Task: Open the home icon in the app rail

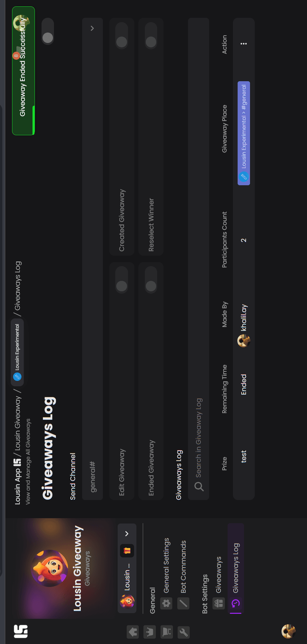Action: [x=133, y=632]
